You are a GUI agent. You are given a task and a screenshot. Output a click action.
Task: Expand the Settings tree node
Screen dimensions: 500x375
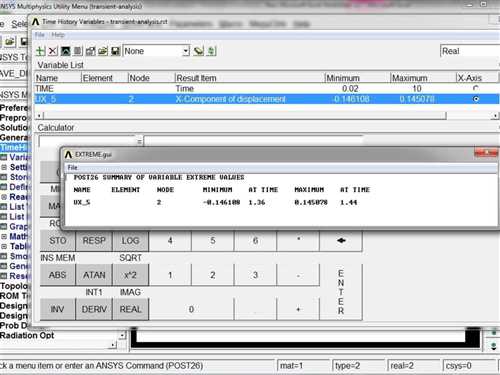[4, 167]
